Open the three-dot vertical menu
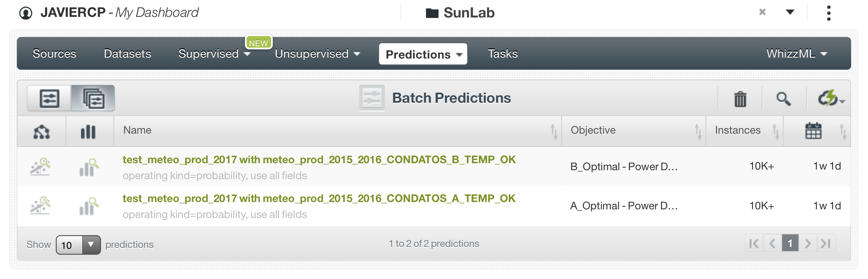Image resolution: width=868 pixels, height=279 pixels. tap(829, 13)
